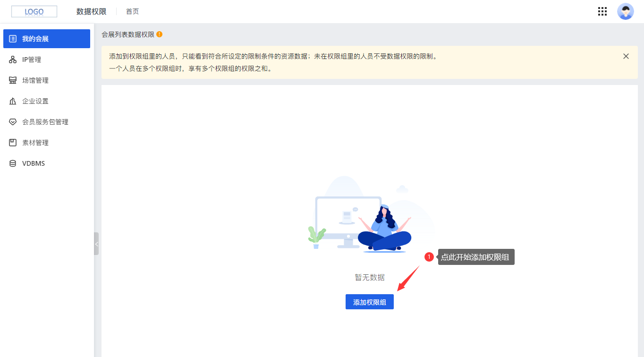Click the orange info icon beside 会展列表数据权限
Image resolution: width=644 pixels, height=357 pixels.
point(159,34)
